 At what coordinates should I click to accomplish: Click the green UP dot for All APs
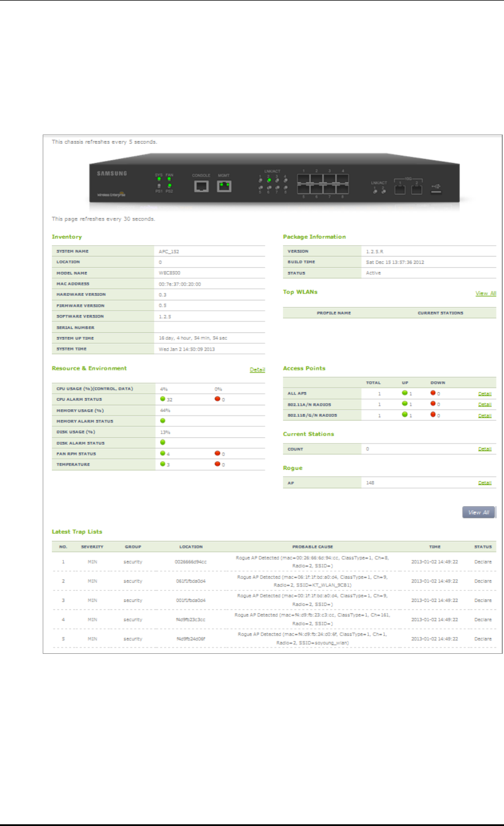[x=404, y=393]
